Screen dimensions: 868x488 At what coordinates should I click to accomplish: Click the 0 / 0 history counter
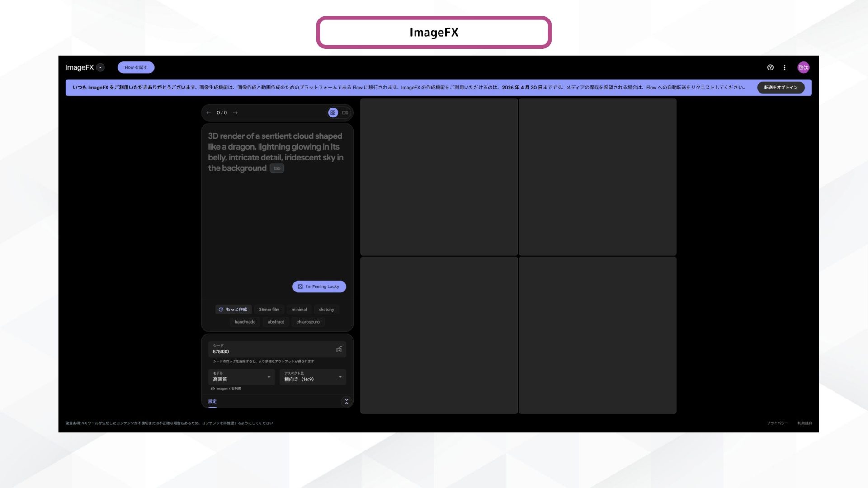tap(222, 113)
